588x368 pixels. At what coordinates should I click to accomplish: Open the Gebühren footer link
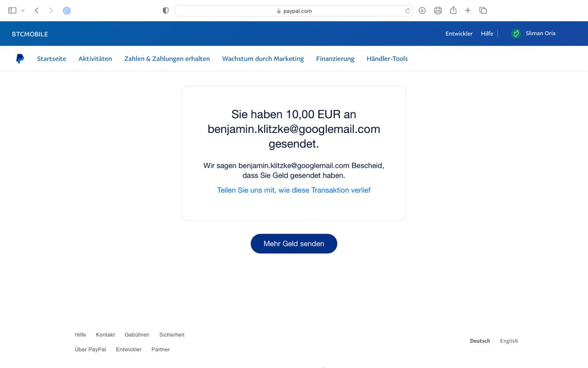click(x=137, y=334)
